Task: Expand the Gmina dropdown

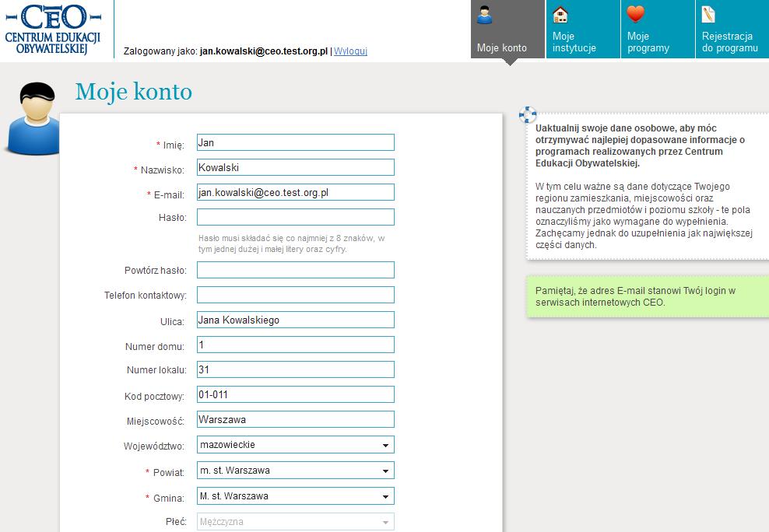Action: coord(296,495)
